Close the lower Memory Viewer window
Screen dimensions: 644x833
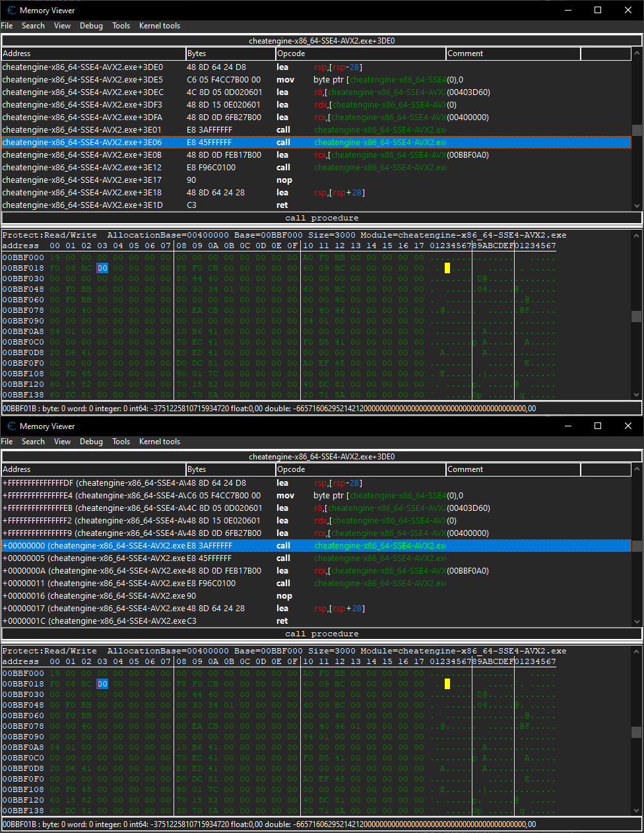[x=628, y=426]
